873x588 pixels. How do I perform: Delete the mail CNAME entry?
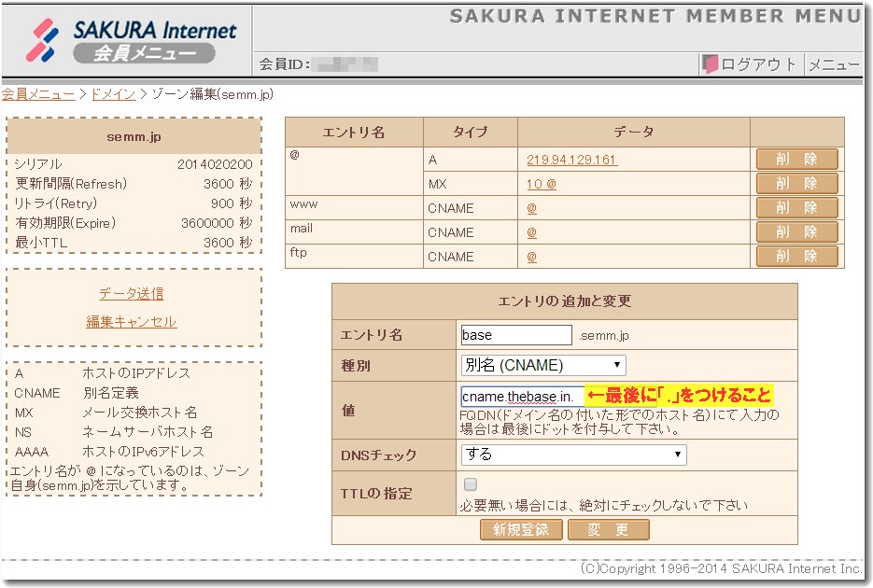click(x=796, y=231)
